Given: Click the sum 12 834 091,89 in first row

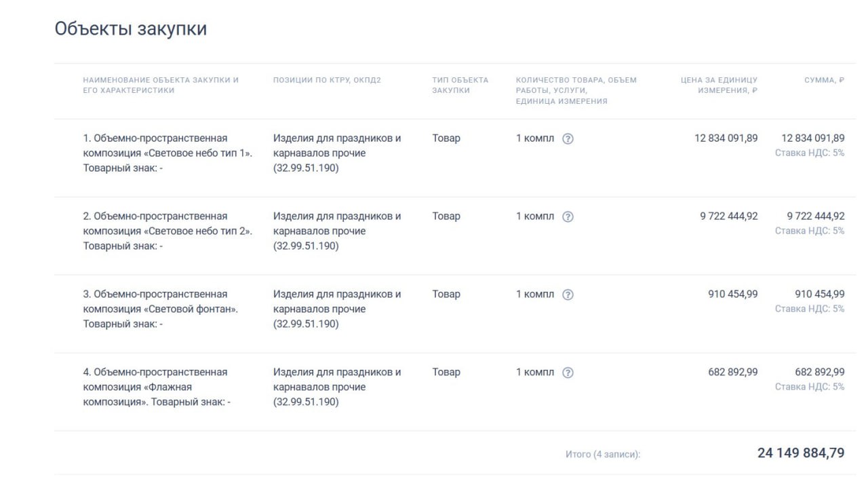Looking at the screenshot, I should [812, 138].
